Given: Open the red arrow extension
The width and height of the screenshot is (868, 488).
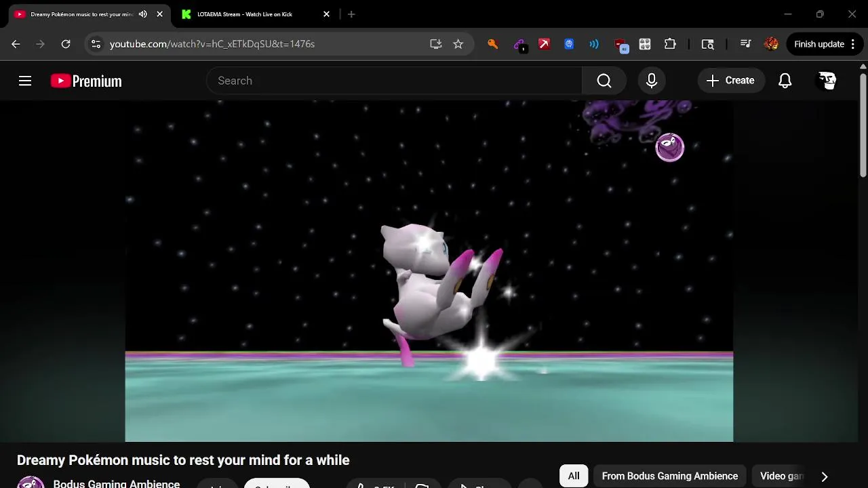Looking at the screenshot, I should pos(544,44).
